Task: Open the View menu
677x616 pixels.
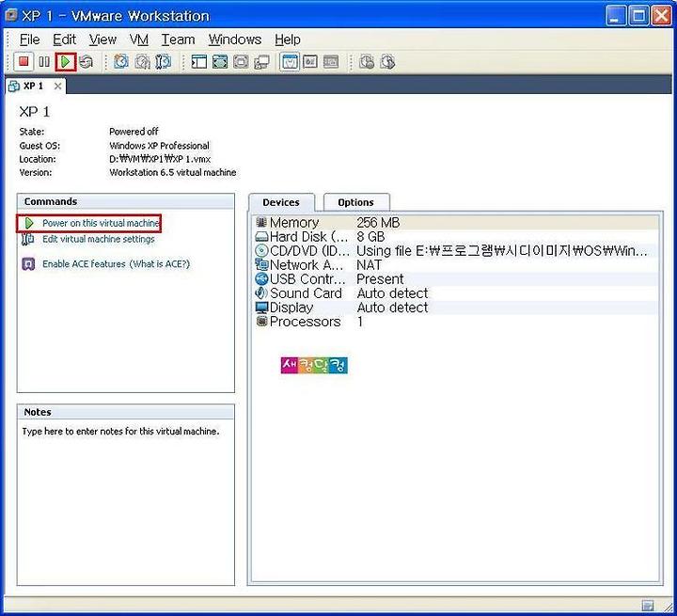Action: click(102, 39)
